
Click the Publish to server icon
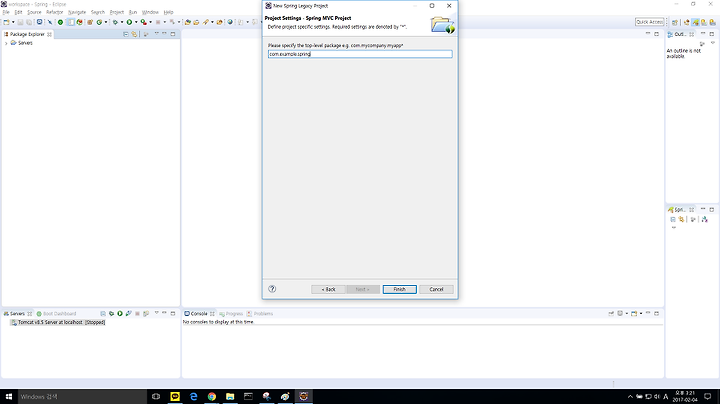(146, 314)
